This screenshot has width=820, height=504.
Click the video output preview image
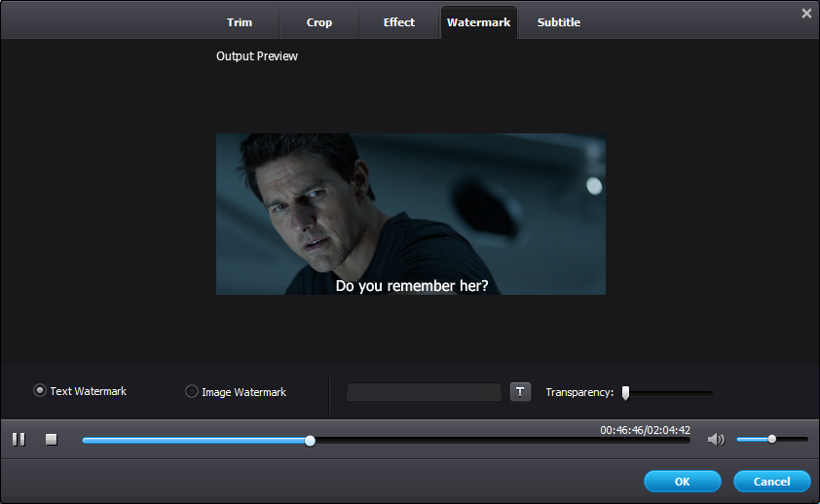(x=410, y=214)
